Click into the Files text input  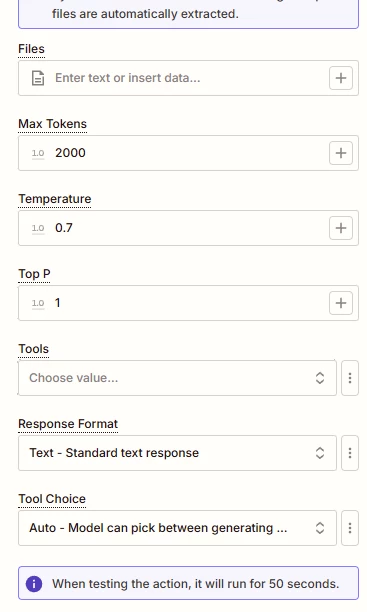(188, 78)
